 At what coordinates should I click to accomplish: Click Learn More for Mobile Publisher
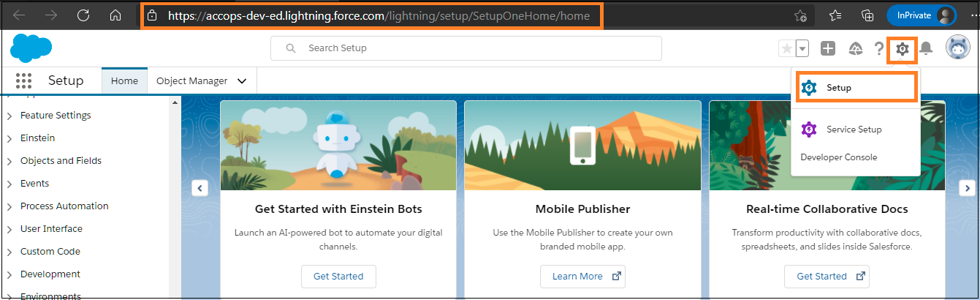click(x=582, y=277)
